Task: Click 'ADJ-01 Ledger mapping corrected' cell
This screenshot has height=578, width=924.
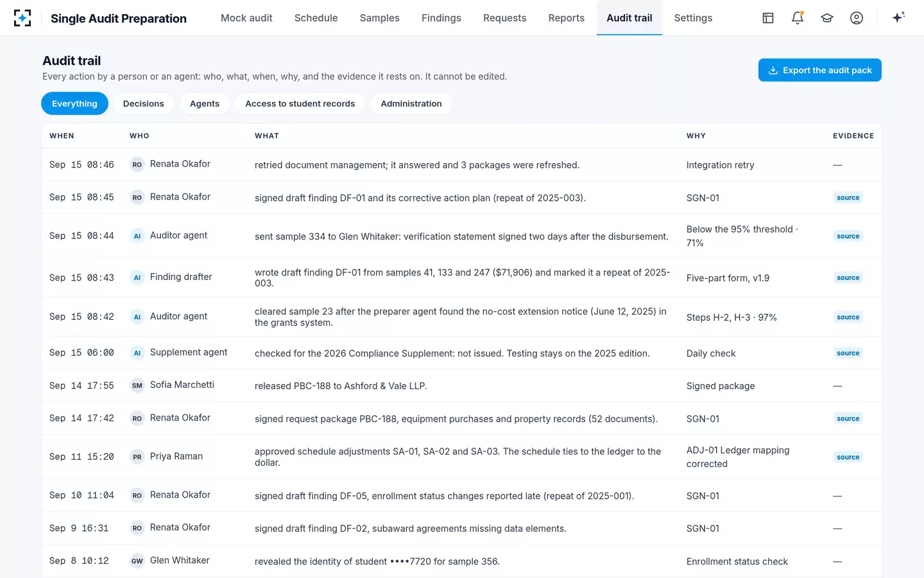Action: (x=738, y=457)
